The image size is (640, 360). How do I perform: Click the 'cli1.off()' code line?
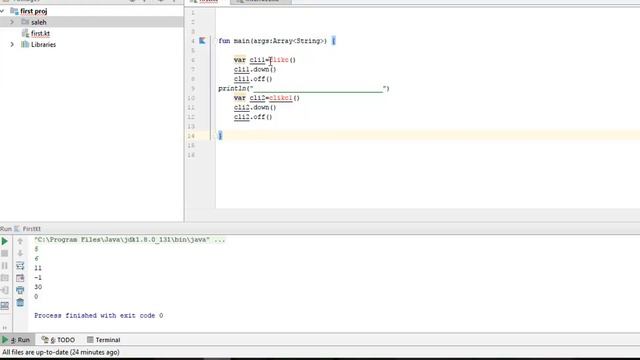click(253, 79)
